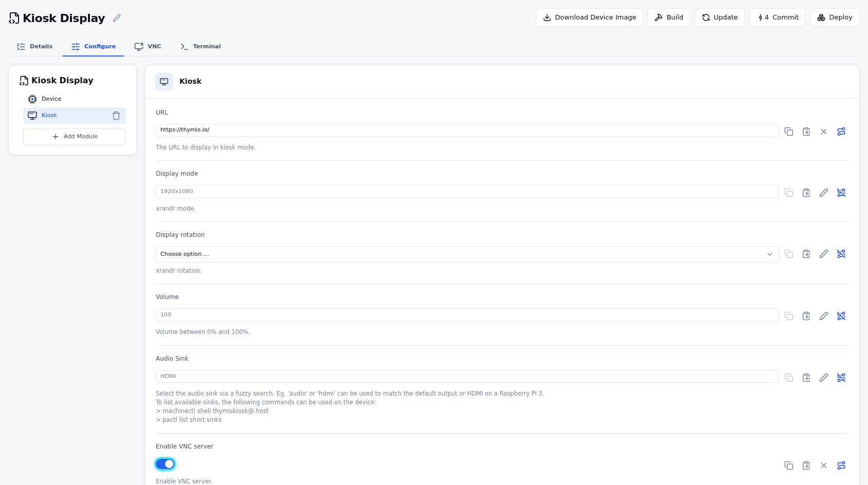Edit the Display mode value with pencil icon

click(x=824, y=193)
